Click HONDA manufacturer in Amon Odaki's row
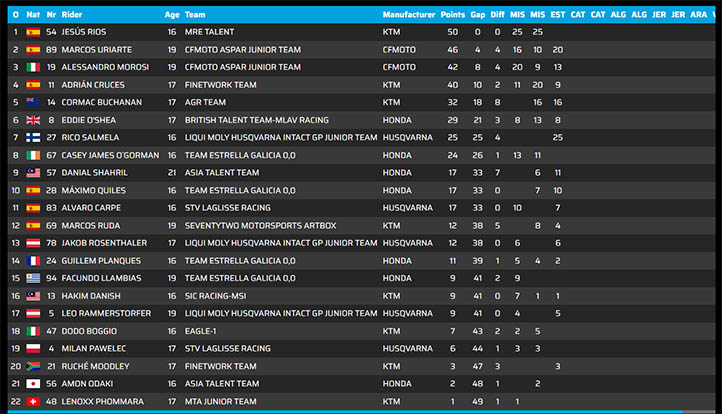This screenshot has height=414, width=722. coord(397,384)
